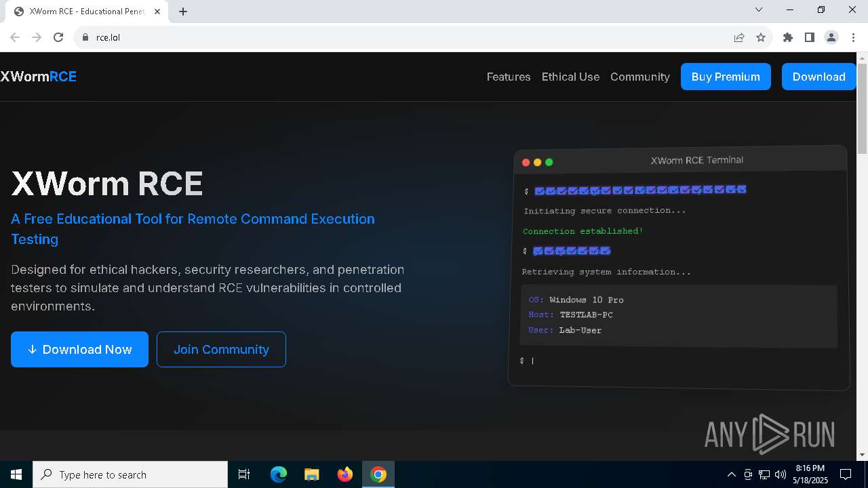The height and width of the screenshot is (488, 868).
Task: Click the Download Now button
Action: (x=79, y=349)
